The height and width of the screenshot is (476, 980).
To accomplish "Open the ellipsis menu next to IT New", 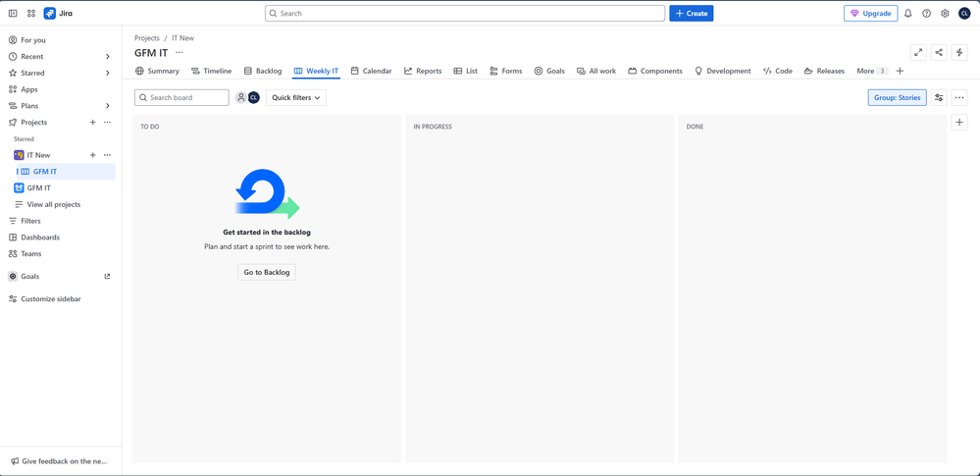I will (107, 155).
